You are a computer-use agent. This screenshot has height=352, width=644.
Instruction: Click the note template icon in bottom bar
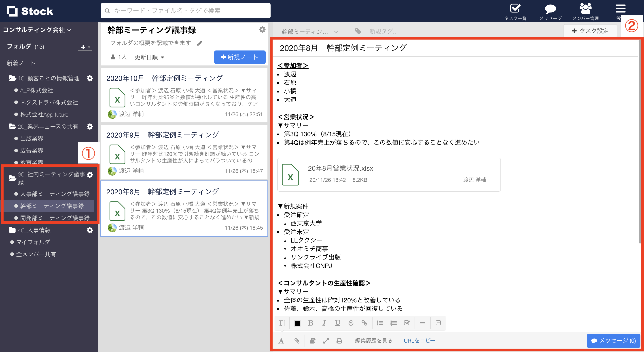pyautogui.click(x=313, y=341)
